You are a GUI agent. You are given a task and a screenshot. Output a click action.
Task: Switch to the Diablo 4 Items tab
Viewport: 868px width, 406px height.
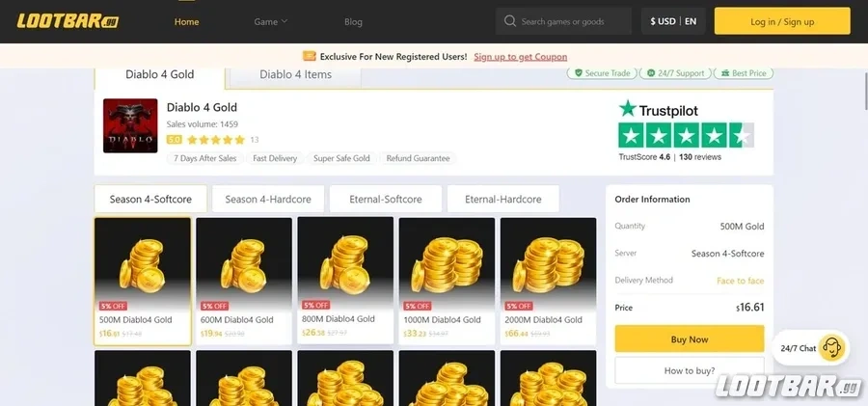pyautogui.click(x=296, y=75)
